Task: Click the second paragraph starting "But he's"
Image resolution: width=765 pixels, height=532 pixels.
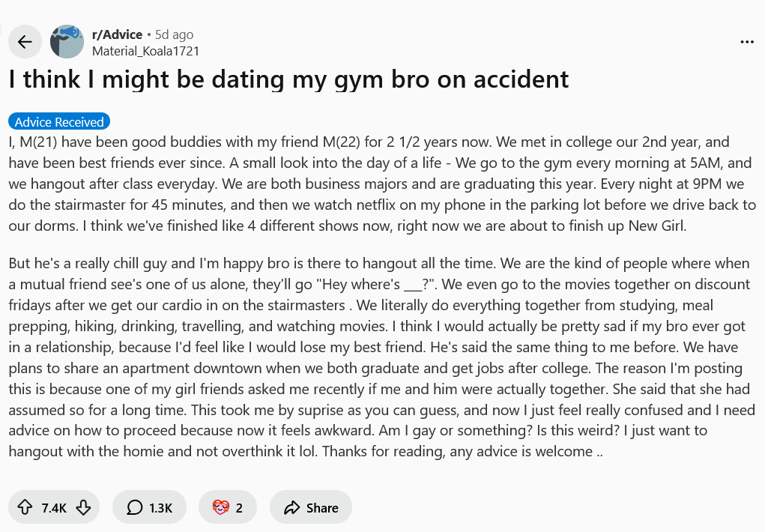Action: click(x=382, y=357)
